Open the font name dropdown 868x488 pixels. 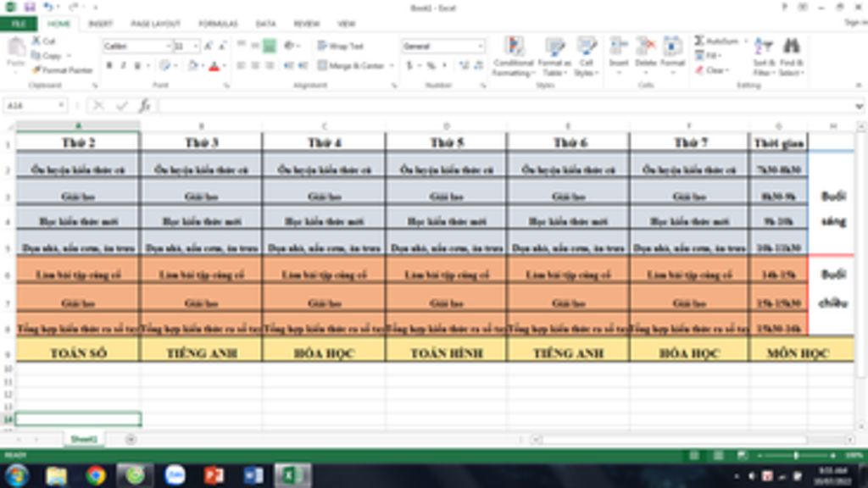pos(169,47)
